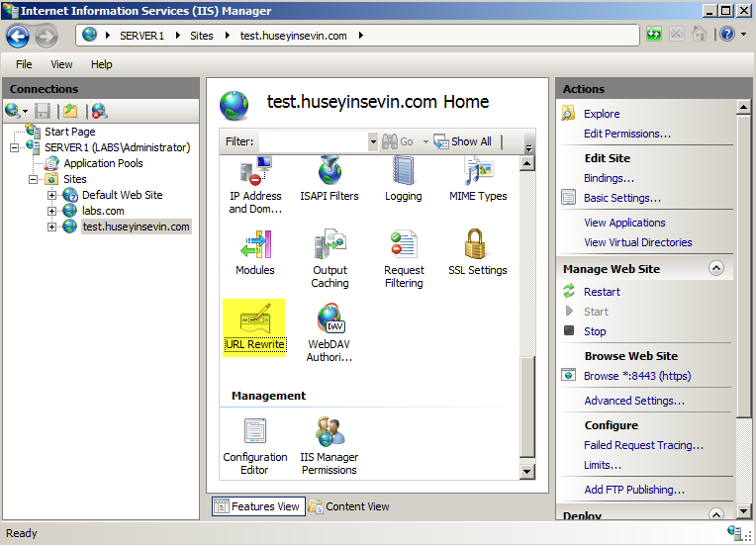This screenshot has height=545, width=756.
Task: Click the Help question mark icon
Action: point(727,35)
